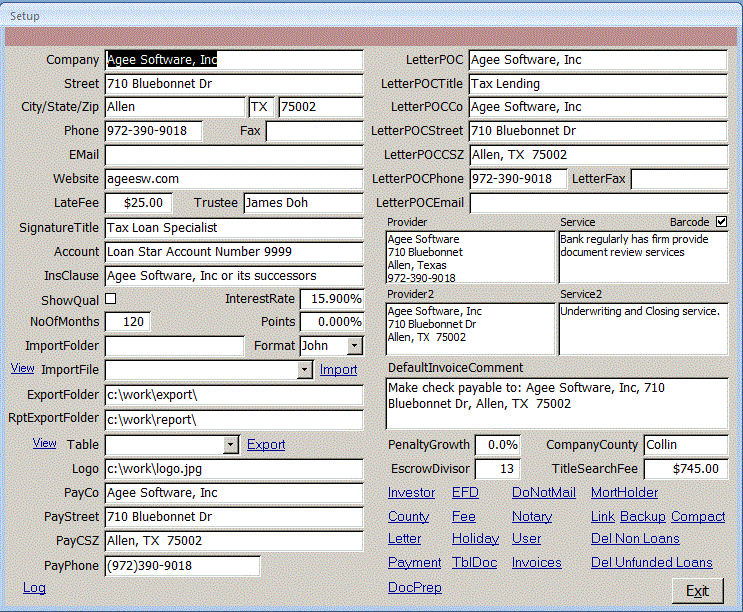Expand the ImportFile dropdown list
This screenshot has height=612, width=743.
305,370
